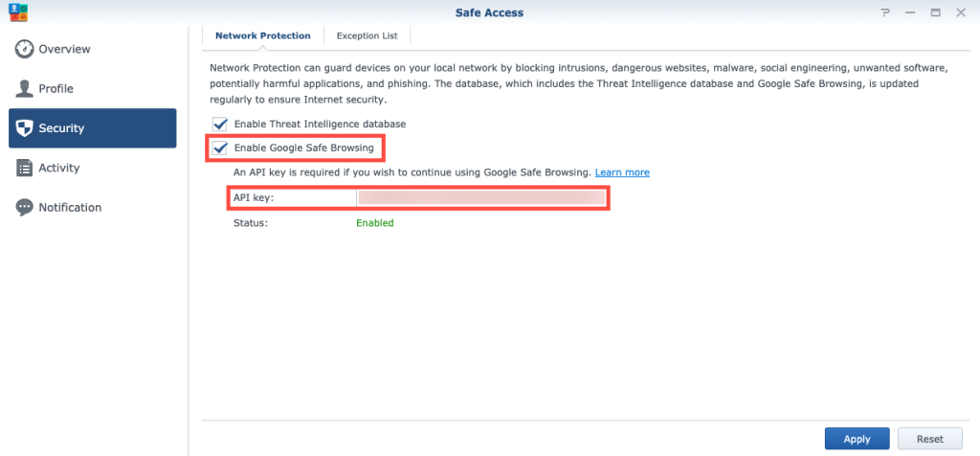Click the Overview gauge icon
This screenshot has width=980, height=456.
[x=24, y=50]
